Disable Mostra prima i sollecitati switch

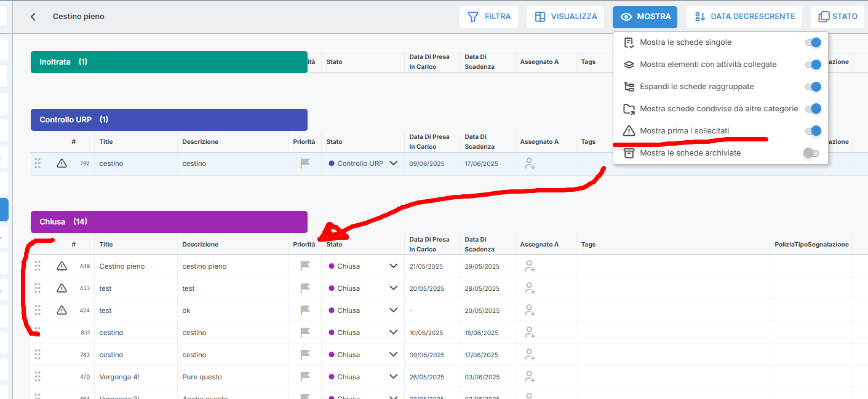pos(813,131)
